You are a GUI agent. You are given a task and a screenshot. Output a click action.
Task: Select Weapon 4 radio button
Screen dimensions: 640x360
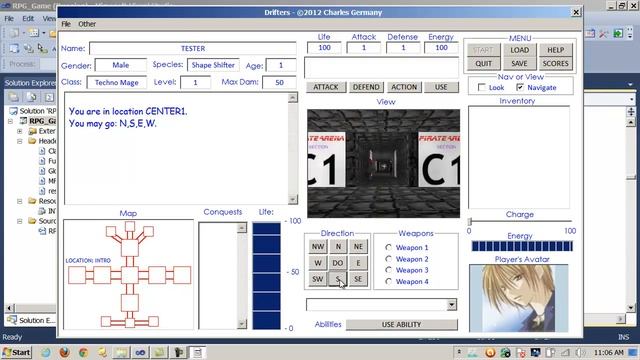coord(388,281)
